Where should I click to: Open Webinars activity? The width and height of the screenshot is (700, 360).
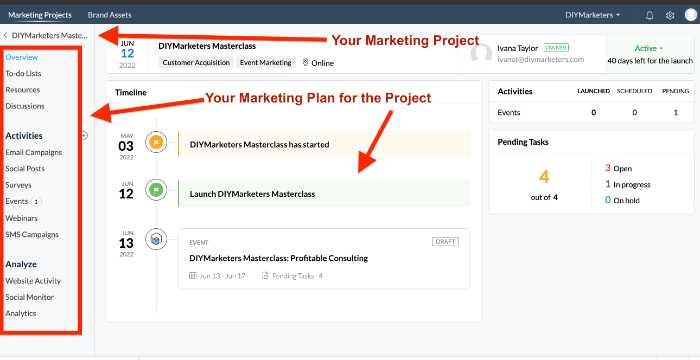click(x=21, y=218)
